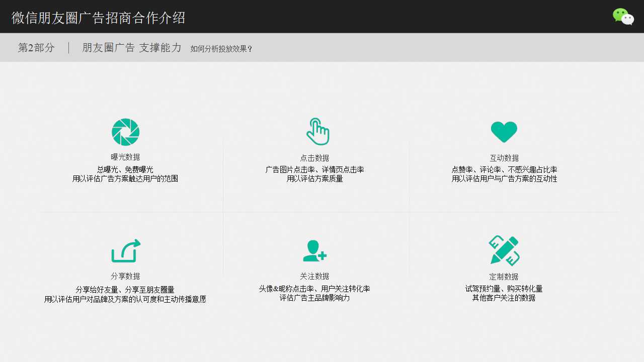Click the 朋友圈广告 支撑能力 header
644x362 pixels.
[131, 47]
